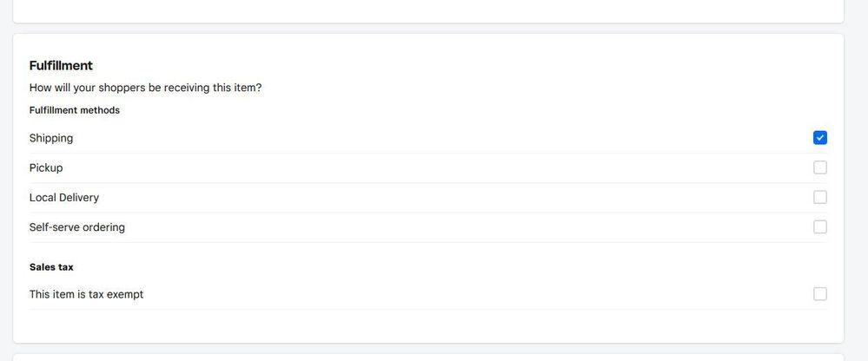Tick the Local Delivery checkbox
Image resolution: width=868 pixels, height=361 pixels.
[820, 197]
